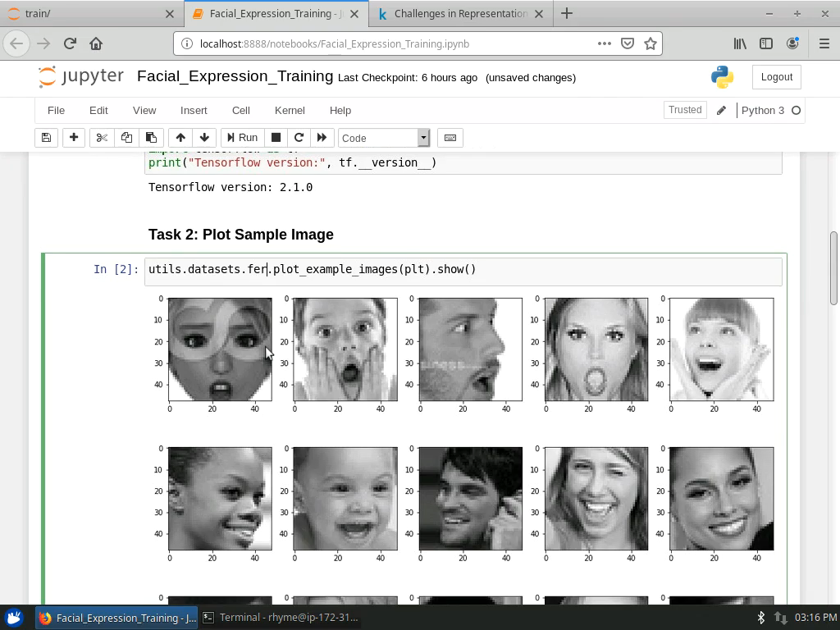The width and height of the screenshot is (840, 630).
Task: Paste cells below icon
Action: pos(151,138)
